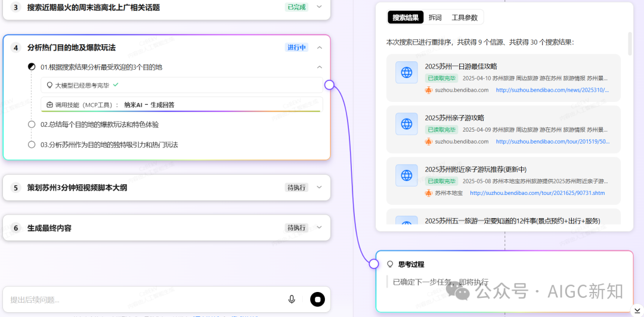Click the suzhou.bendibao.com source label dated 2025-04-10
The image size is (644, 317).
462,90
